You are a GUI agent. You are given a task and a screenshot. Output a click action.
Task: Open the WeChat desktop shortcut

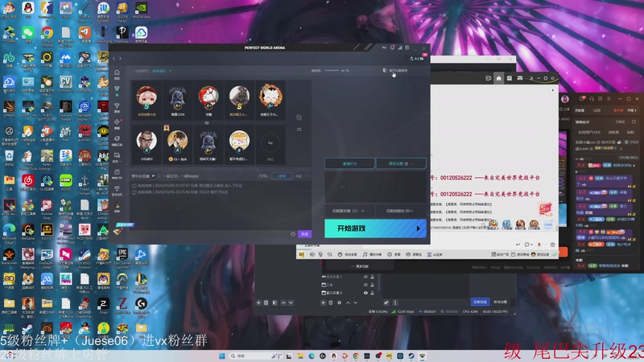28,35
